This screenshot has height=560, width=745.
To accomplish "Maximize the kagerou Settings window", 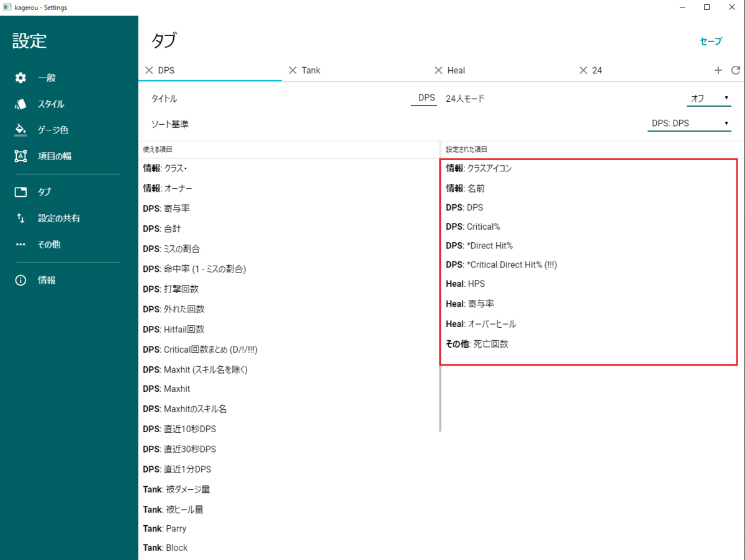I will click(x=707, y=7).
